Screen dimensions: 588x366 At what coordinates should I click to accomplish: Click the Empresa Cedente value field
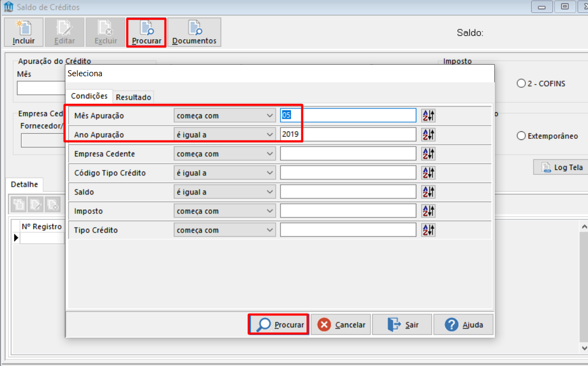pos(348,154)
